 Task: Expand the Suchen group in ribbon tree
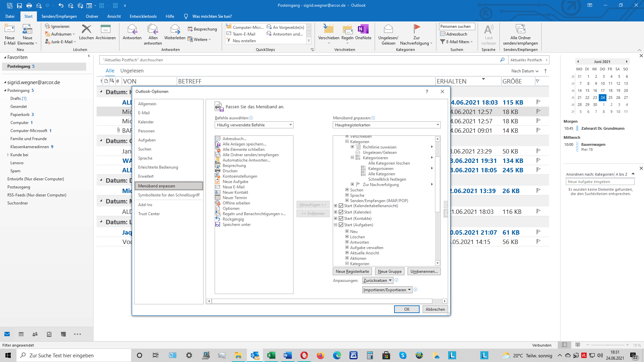[347, 190]
